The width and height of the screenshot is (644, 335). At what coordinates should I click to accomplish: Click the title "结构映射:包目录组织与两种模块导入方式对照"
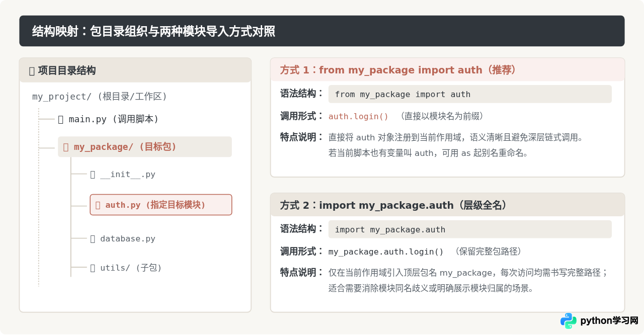153,31
